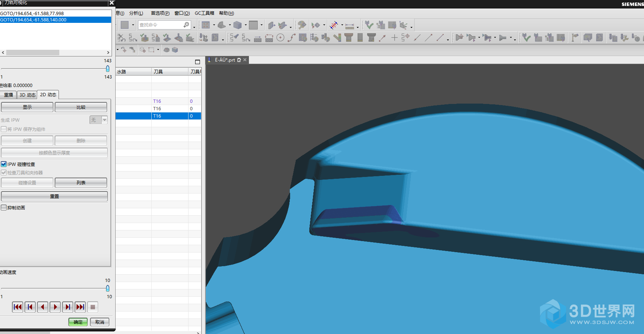Uncheck the IPW 碰撞检查 checkbox

pos(4,164)
